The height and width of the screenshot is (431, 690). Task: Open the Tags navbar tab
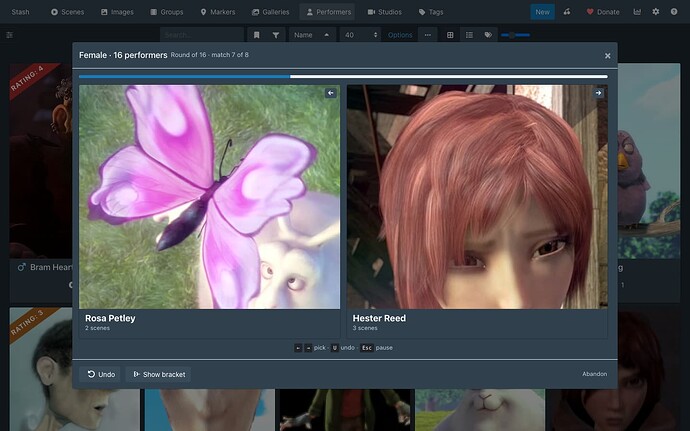[431, 12]
